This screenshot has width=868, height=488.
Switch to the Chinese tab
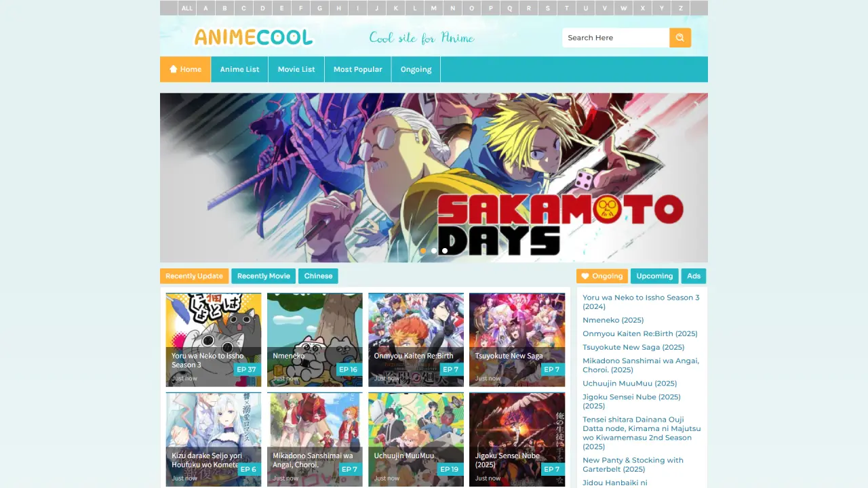pos(318,276)
